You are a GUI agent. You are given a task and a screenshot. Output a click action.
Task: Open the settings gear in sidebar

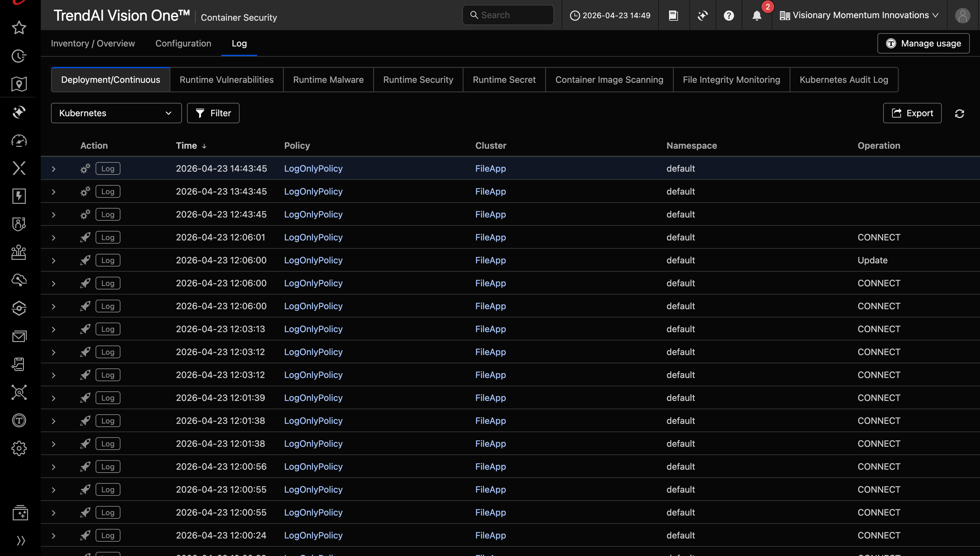point(19,448)
